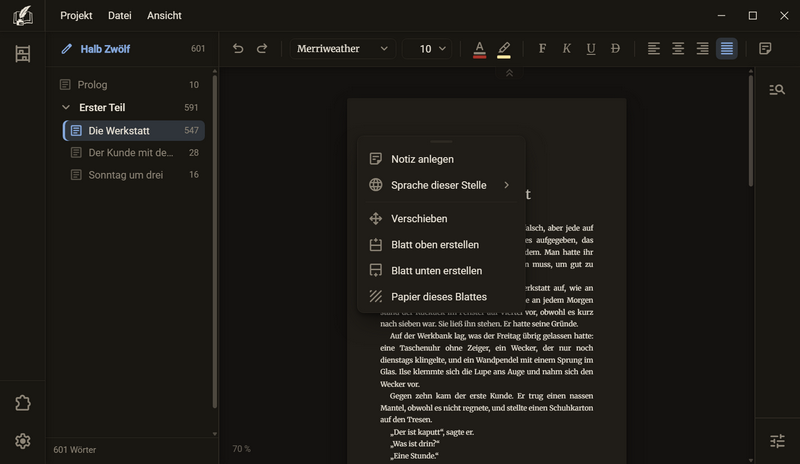
Task: Close the application window
Action: (784, 16)
